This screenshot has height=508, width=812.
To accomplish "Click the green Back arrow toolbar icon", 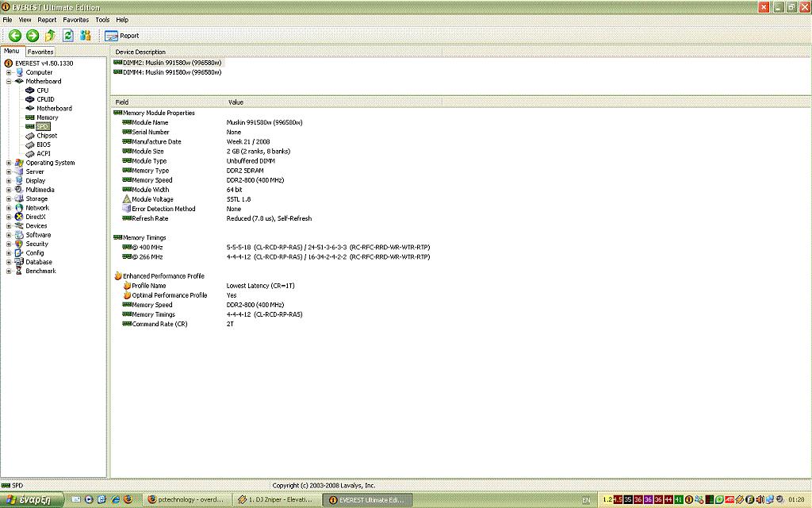I will pyautogui.click(x=15, y=35).
